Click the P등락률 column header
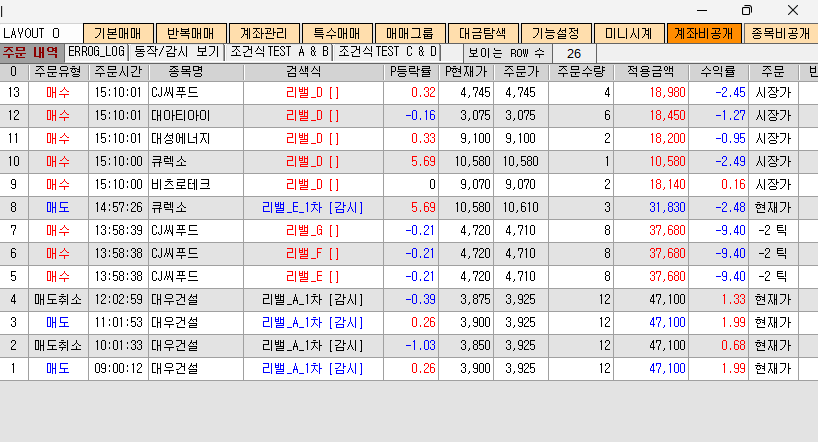The width and height of the screenshot is (818, 442). [x=411, y=72]
